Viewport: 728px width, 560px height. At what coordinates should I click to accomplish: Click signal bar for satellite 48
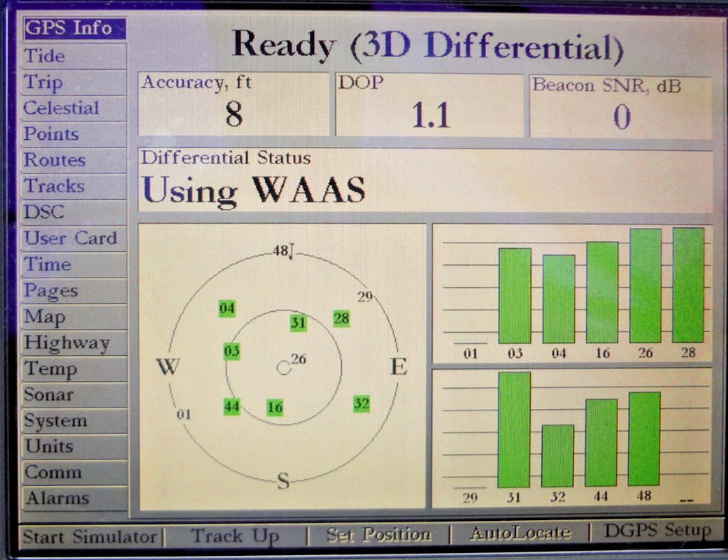644,439
